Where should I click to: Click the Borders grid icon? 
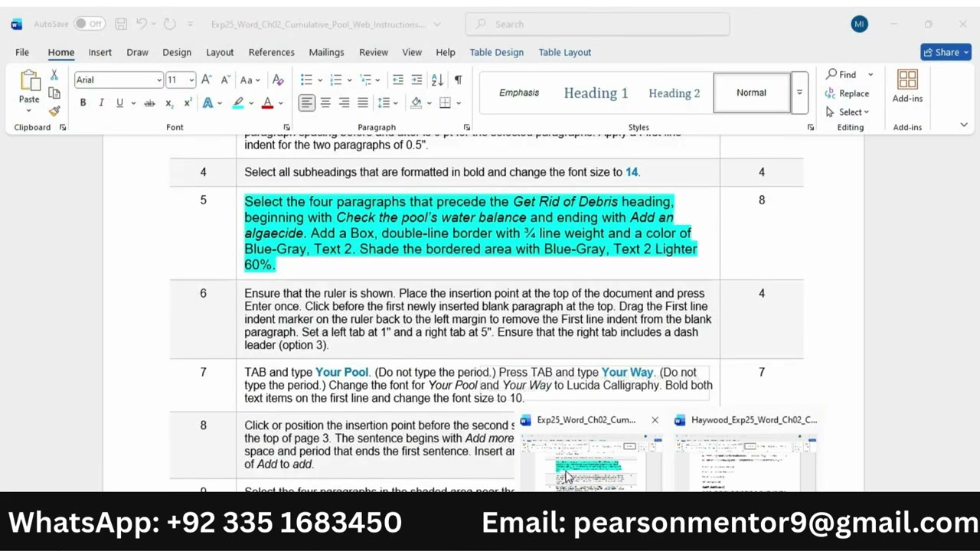445,103
